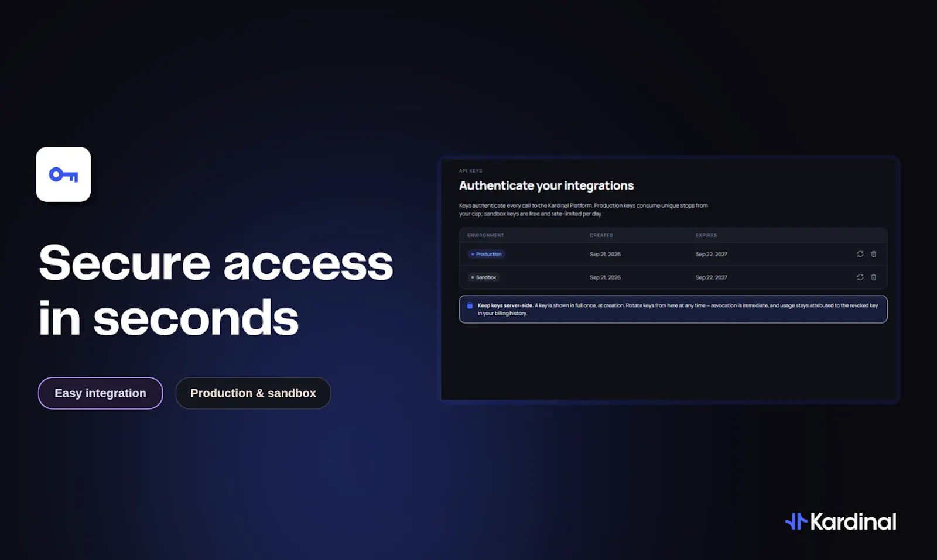Click the blue key icon tile
The width and height of the screenshot is (937, 560).
63,174
